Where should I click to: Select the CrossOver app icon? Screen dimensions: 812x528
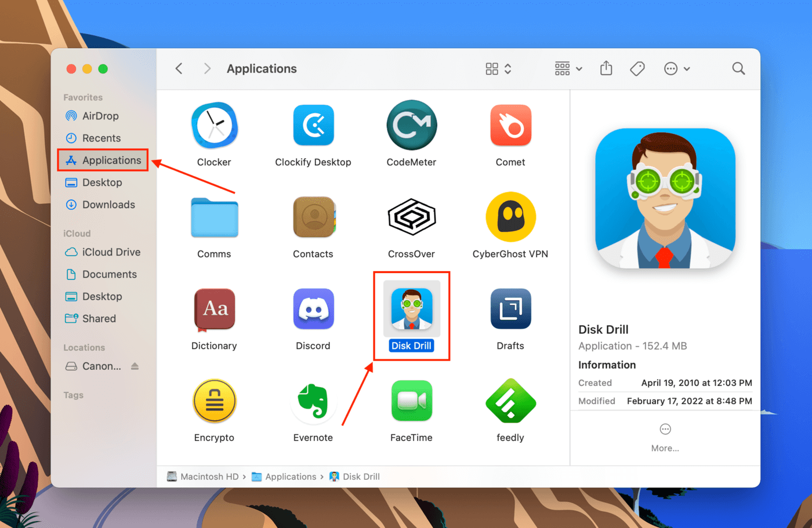411,217
